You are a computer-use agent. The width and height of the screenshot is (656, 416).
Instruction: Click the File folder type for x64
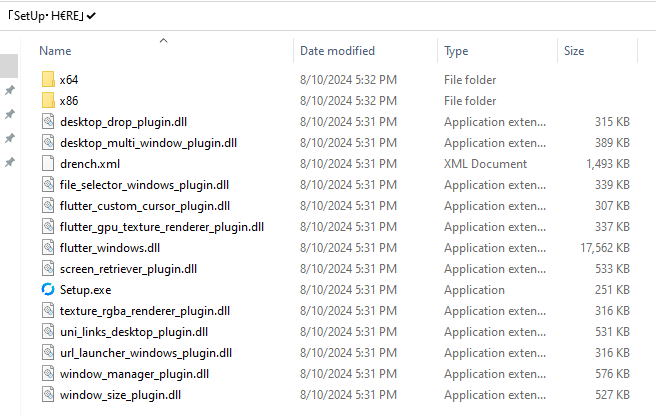[x=470, y=80]
